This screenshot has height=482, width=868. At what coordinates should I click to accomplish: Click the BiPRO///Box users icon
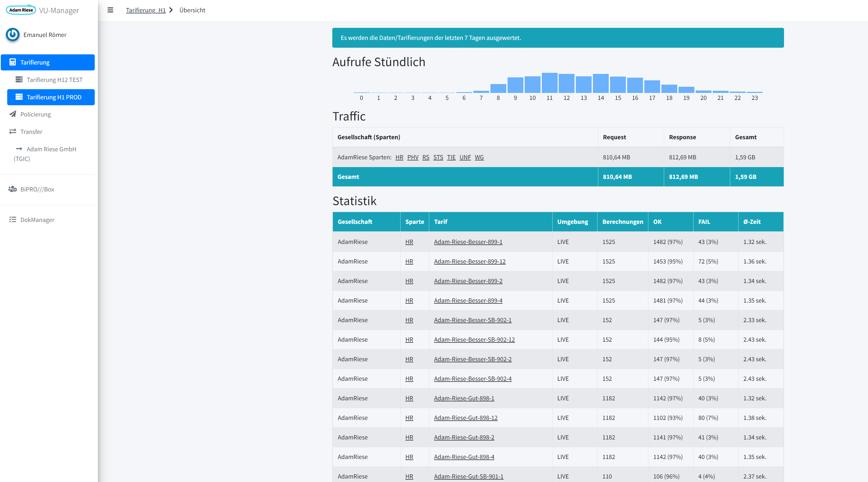point(13,189)
